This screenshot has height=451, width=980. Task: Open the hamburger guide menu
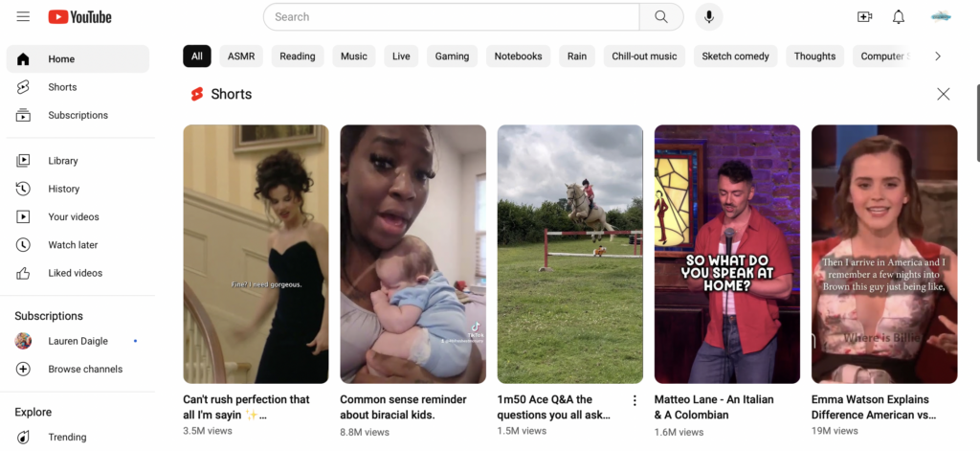23,17
